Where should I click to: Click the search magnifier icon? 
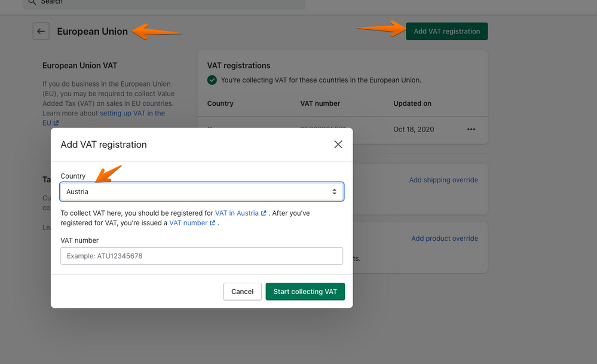pos(32,2)
